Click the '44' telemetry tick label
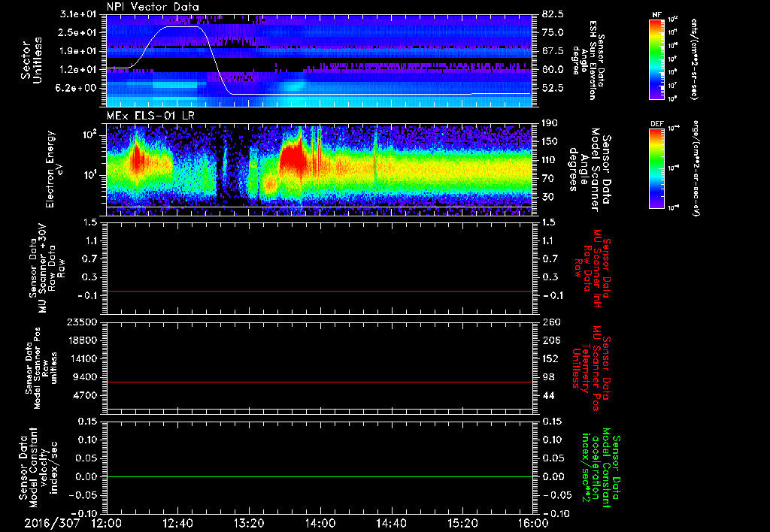Viewport: 770px width, 532px height. [x=548, y=395]
